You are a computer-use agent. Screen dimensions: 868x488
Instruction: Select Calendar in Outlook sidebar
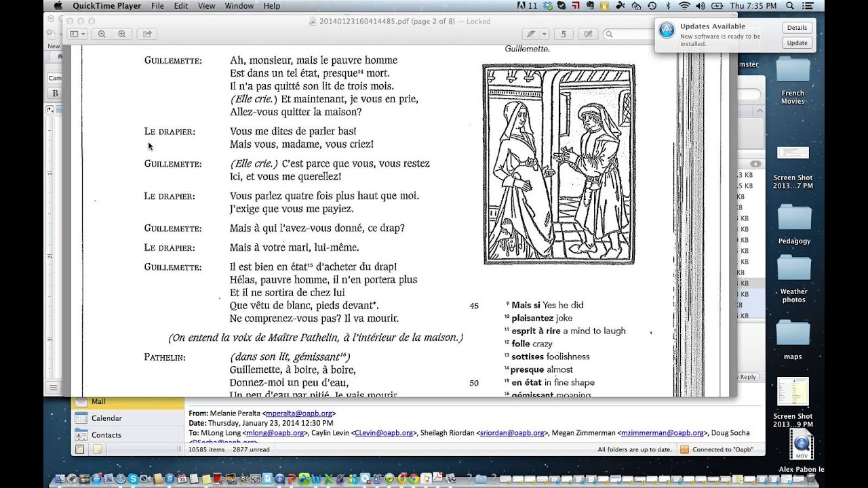pos(127,418)
